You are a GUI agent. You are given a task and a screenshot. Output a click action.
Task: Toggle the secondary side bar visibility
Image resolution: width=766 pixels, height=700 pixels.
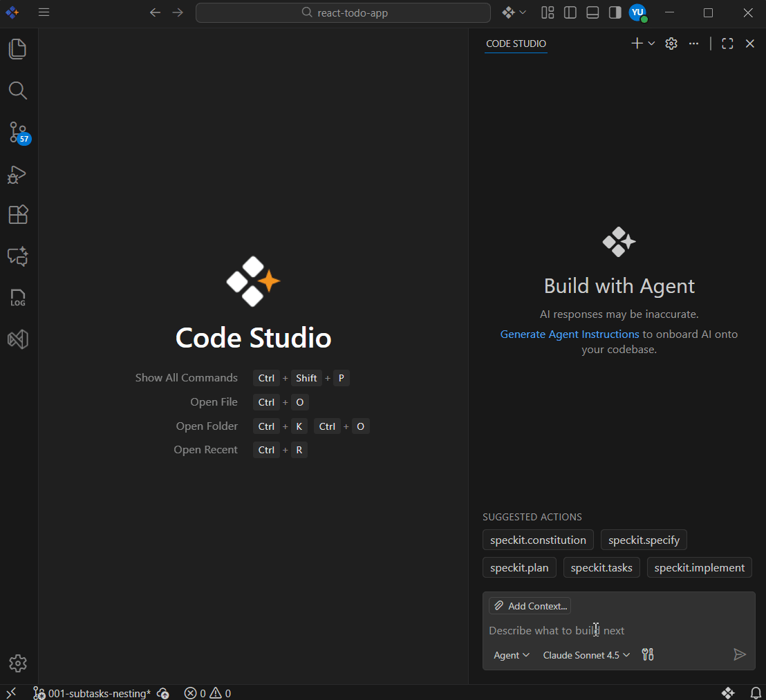[x=615, y=12]
